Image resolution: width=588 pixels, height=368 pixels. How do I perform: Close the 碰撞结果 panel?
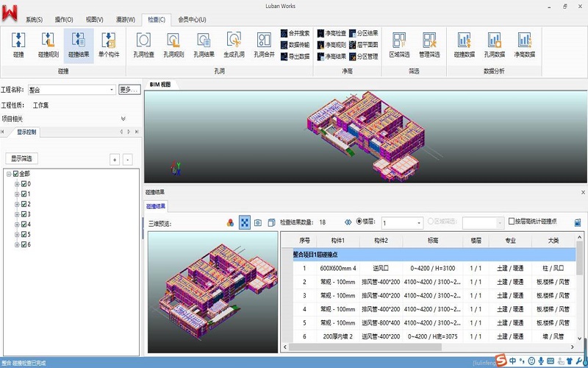583,192
